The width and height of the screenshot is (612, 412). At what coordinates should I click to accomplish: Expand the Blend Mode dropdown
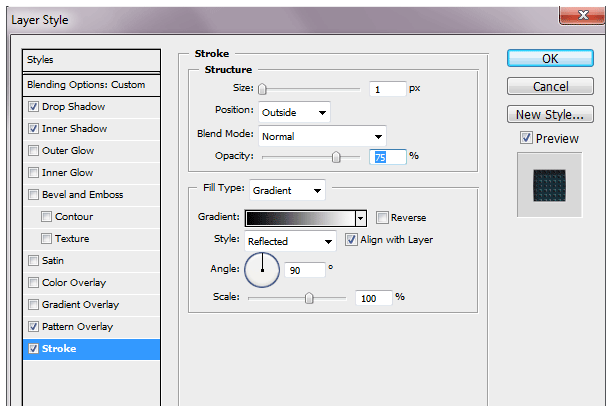click(322, 135)
